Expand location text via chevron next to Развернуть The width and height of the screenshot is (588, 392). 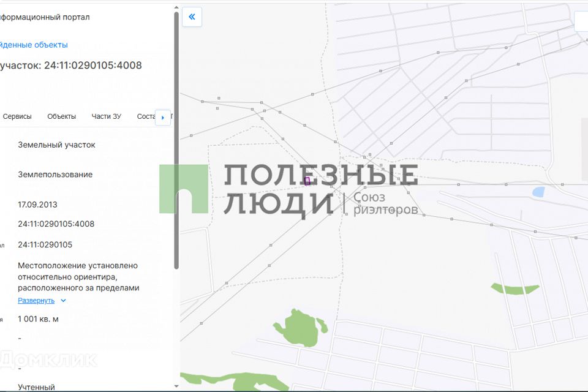[64, 301]
